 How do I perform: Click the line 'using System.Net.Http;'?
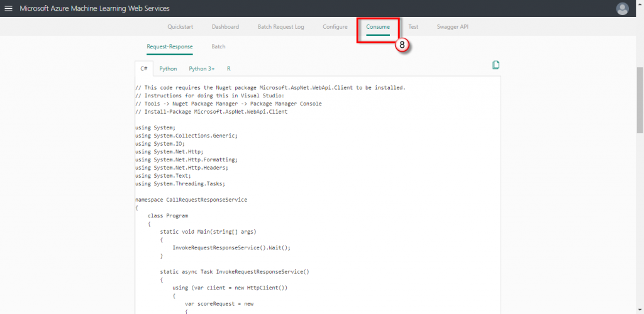point(169,152)
